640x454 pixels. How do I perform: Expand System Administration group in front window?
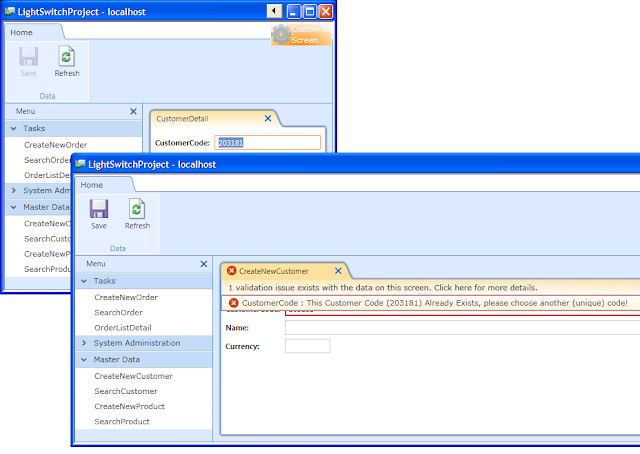point(84,343)
